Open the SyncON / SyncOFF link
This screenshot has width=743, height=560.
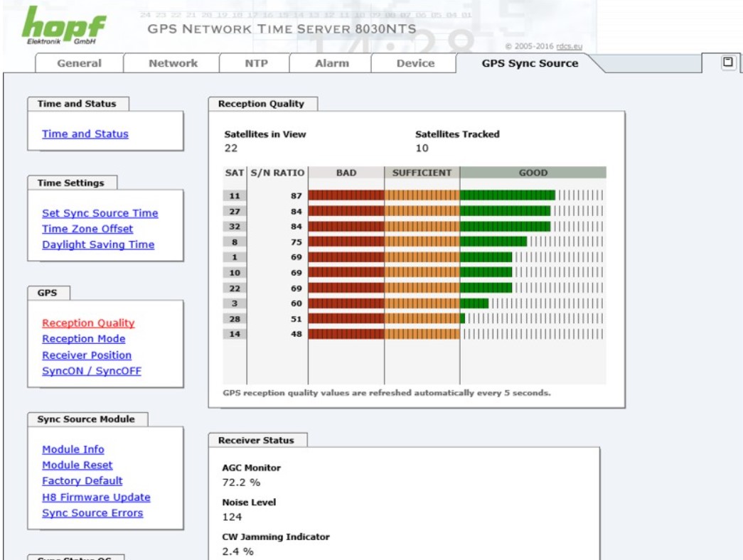pos(92,371)
